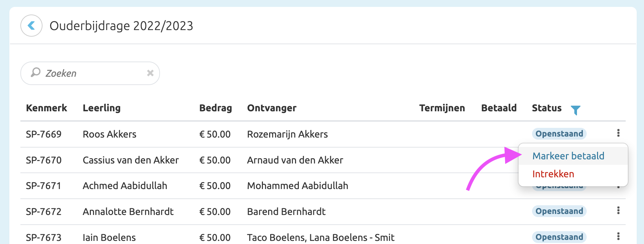Open the Status filter funnel icon

[575, 110]
